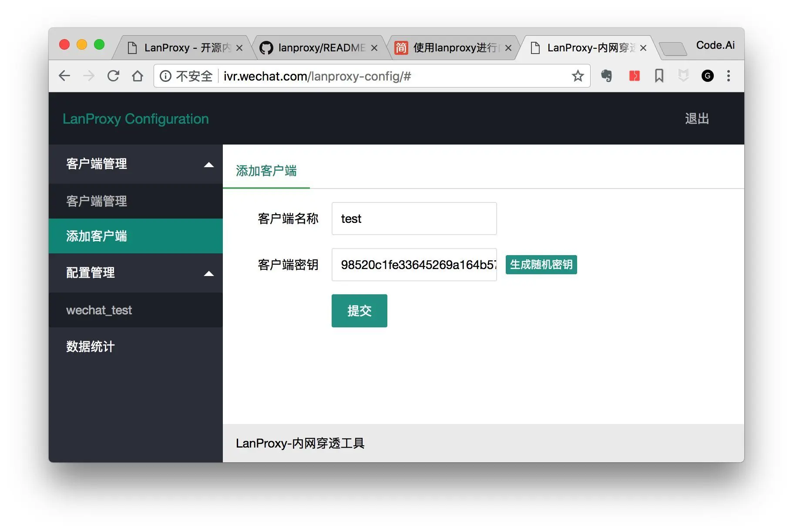Screen dimensions: 793x532
Task: Focus the 客户端名称 input field
Action: pos(414,219)
